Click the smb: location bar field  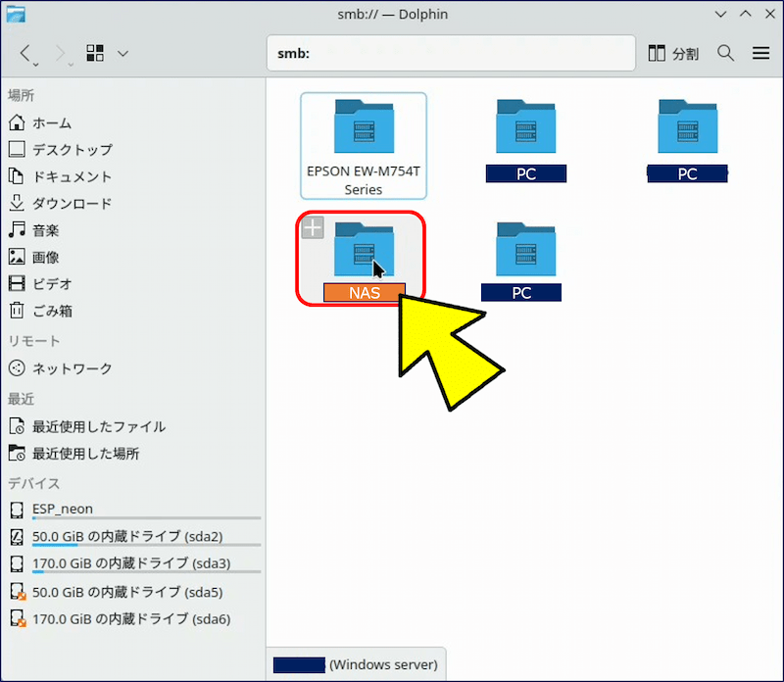click(x=451, y=53)
